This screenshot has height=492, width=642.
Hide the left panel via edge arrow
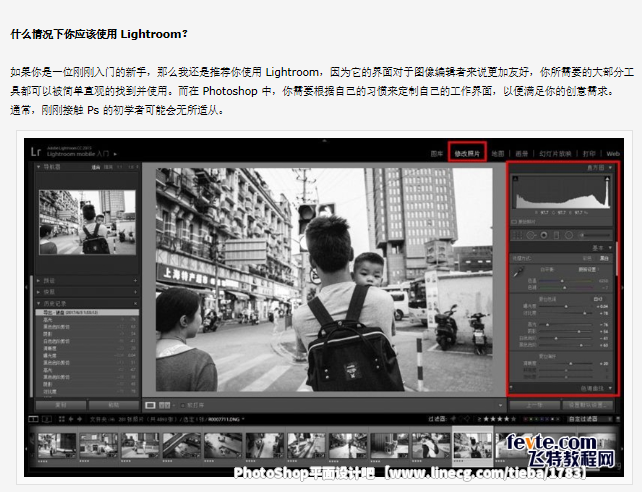27,287
